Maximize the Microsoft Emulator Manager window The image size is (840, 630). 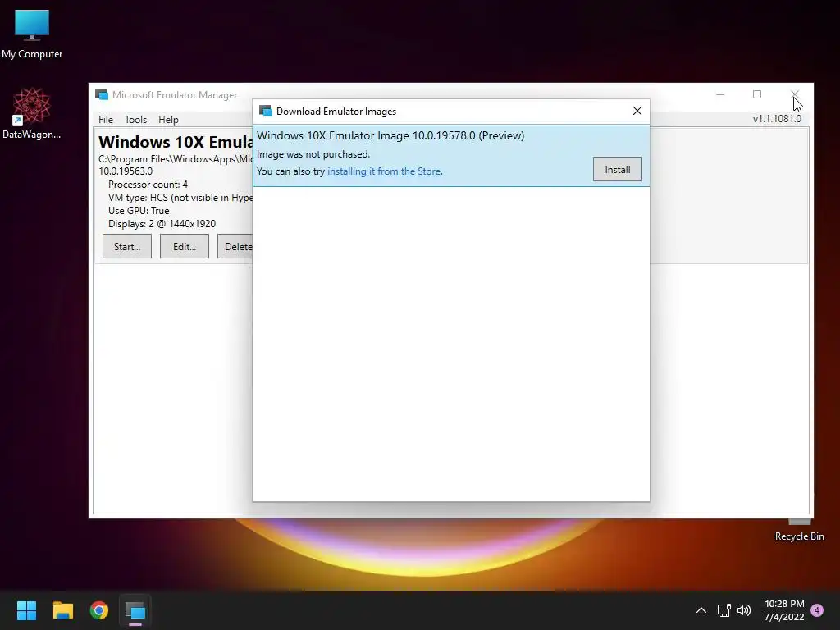click(757, 95)
